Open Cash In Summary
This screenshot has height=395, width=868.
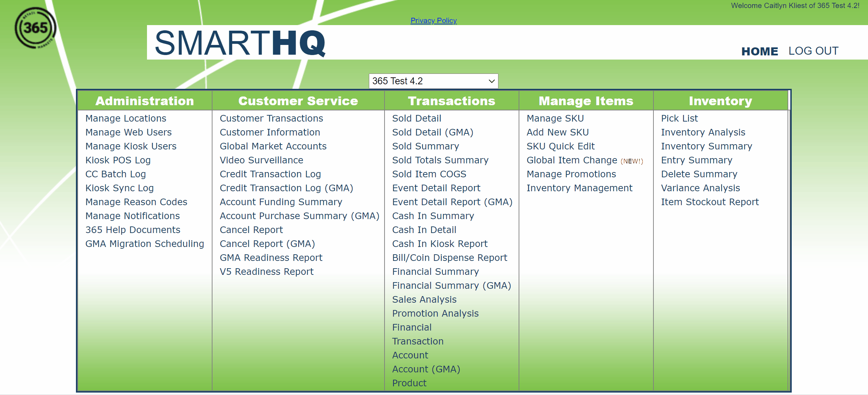[x=433, y=216]
